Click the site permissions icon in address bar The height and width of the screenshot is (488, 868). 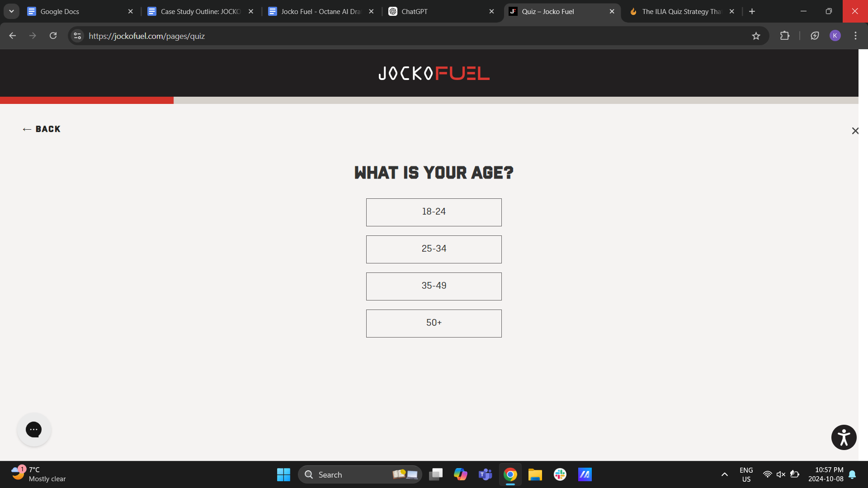click(77, 36)
